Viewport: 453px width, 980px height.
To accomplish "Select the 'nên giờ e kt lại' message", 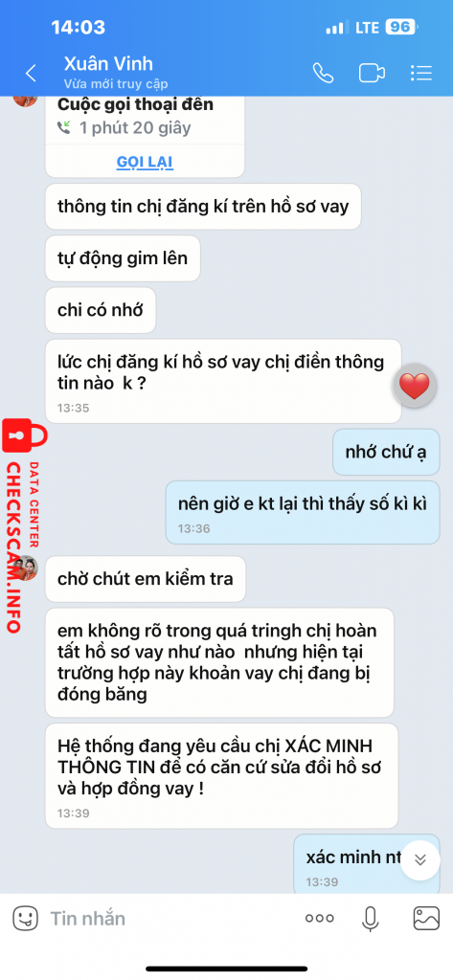I will 303,513.
